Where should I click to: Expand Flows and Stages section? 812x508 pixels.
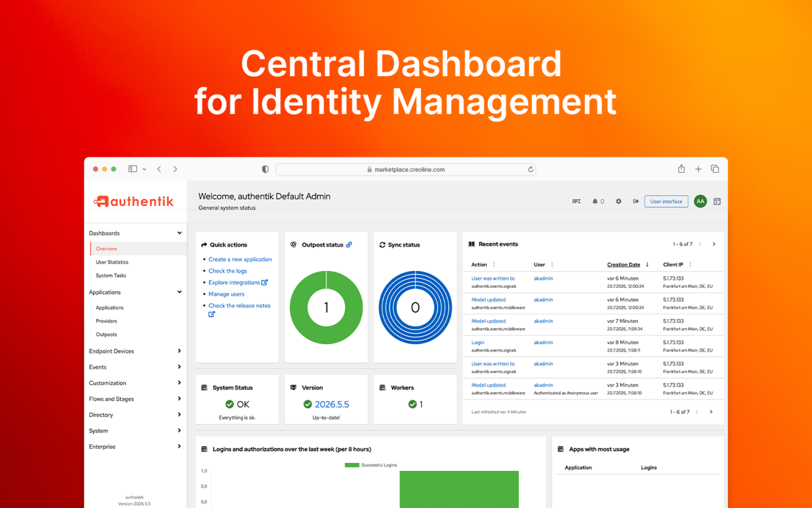tap(180, 399)
